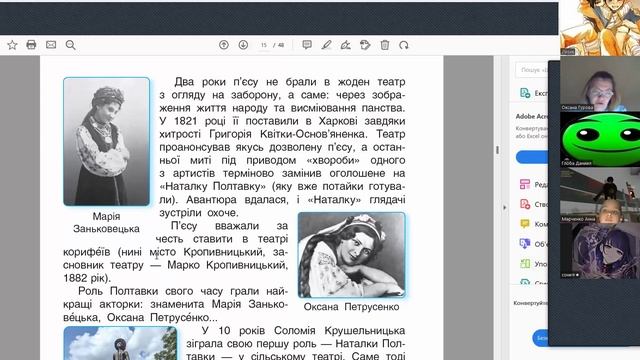
Task: Click the total page count '48'
Action: coord(281,45)
